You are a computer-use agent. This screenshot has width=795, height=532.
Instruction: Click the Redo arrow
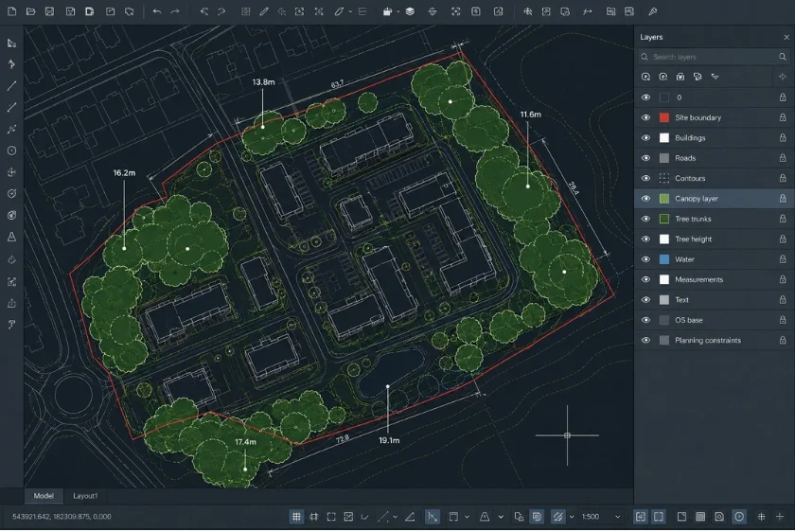(x=175, y=11)
